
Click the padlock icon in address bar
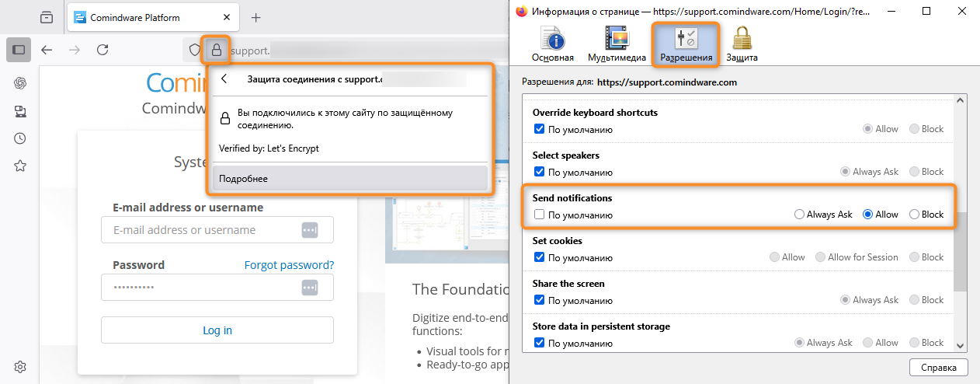click(x=217, y=51)
